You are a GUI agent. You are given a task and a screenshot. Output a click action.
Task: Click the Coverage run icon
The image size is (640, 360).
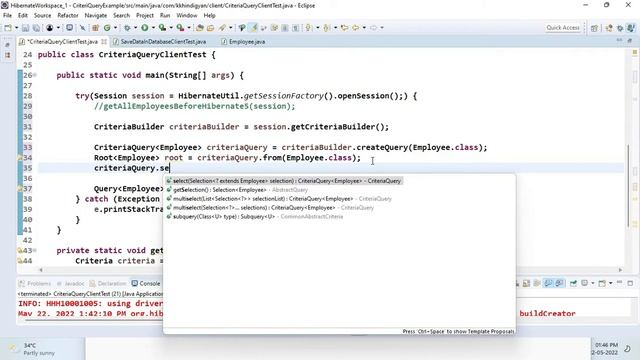162,28
